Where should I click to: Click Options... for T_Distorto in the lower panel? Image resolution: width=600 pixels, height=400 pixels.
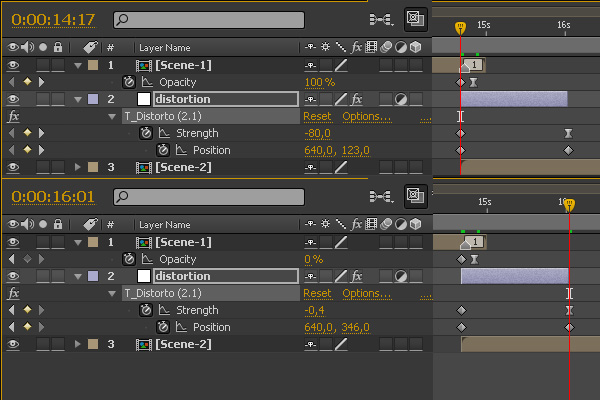[366, 293]
